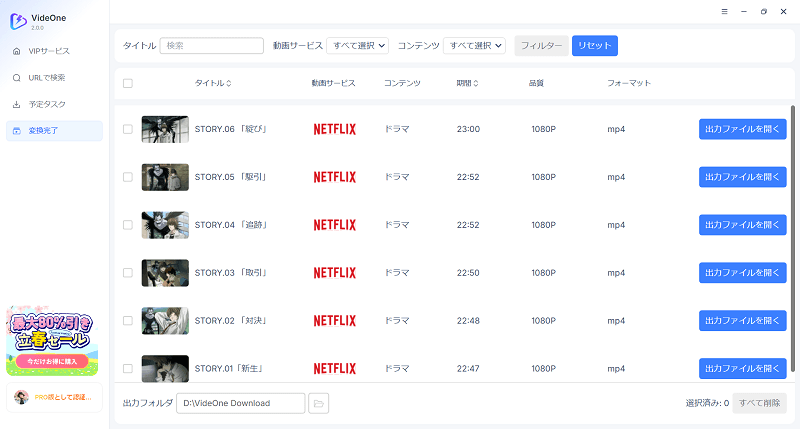Open output file for STORY.06
The image size is (800, 429).
tap(742, 129)
